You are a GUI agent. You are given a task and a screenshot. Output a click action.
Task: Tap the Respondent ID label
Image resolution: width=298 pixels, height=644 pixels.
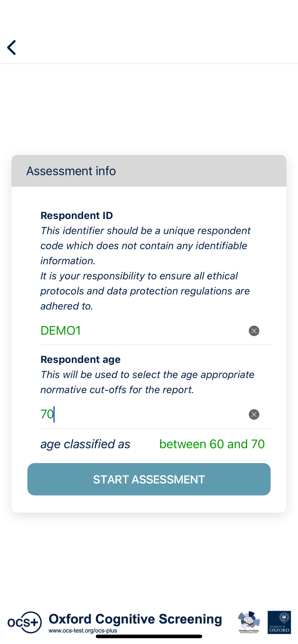(x=77, y=215)
